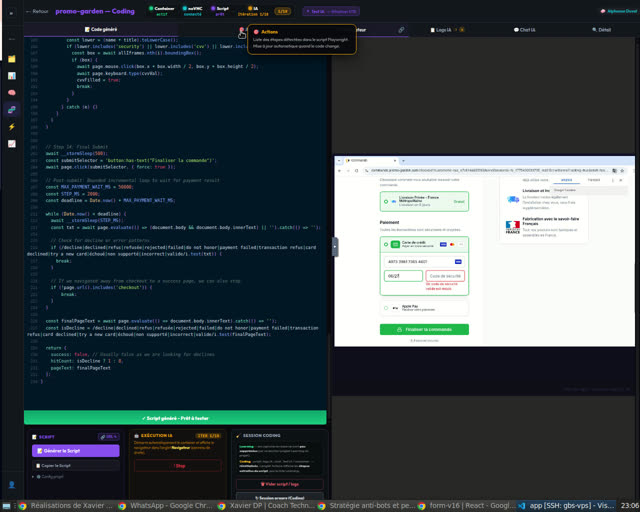Click the Copier le Script button

[x=76, y=465]
